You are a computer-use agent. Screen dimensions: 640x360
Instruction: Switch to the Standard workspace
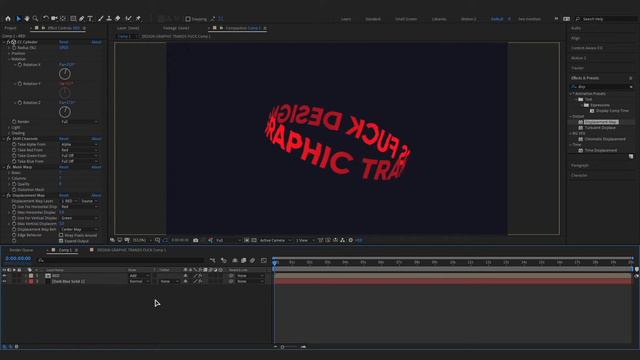coord(373,19)
